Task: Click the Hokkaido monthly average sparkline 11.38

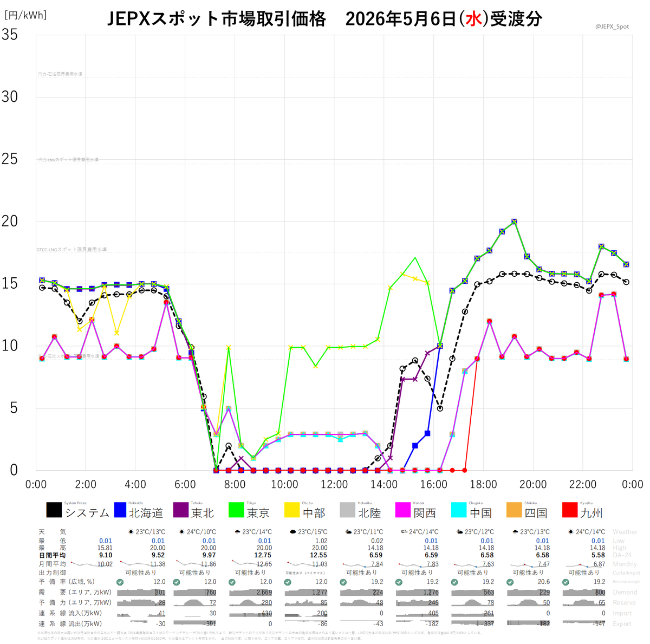Action: click(143, 564)
